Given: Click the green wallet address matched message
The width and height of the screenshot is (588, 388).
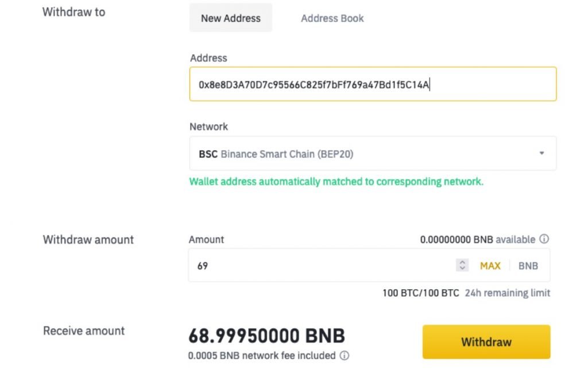Looking at the screenshot, I should click(336, 182).
